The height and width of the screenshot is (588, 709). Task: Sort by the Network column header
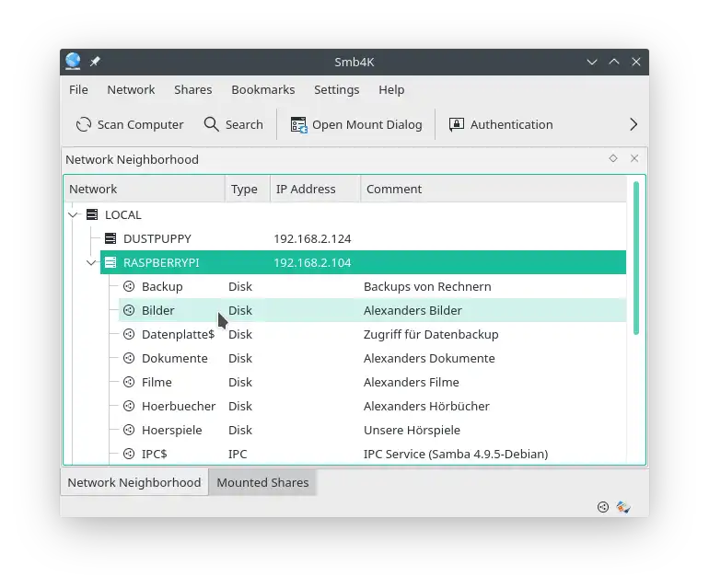pyautogui.click(x=145, y=189)
